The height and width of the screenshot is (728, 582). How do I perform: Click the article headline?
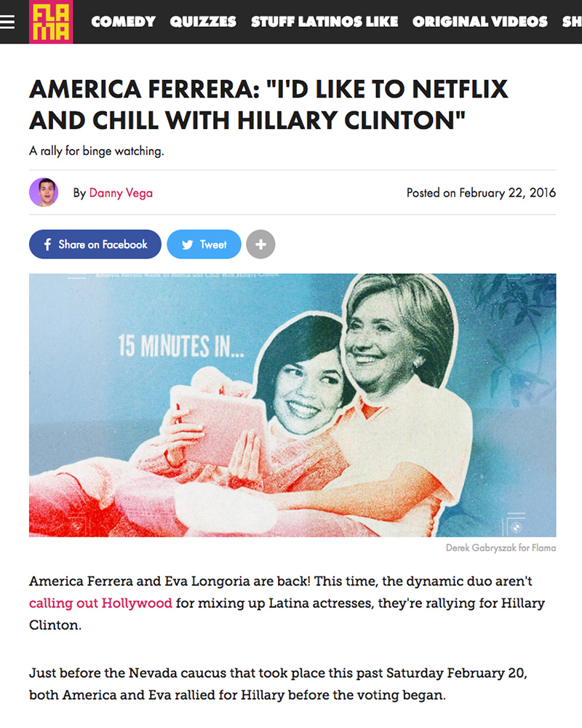pyautogui.click(x=268, y=105)
